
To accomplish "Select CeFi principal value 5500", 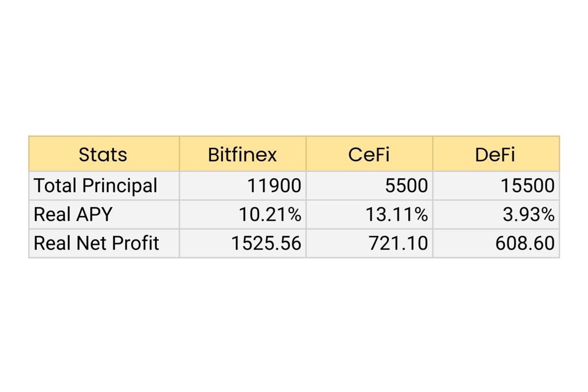I will tap(406, 186).
